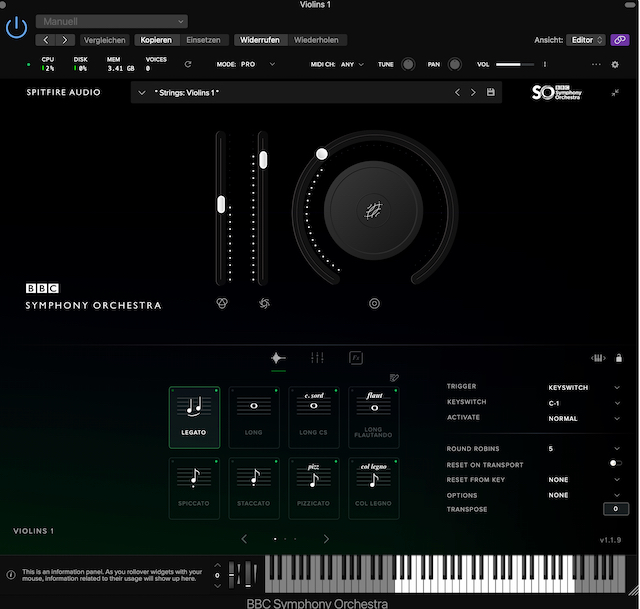The image size is (640, 609).
Task: Open the OPTIONS NONE dropdown
Action: 584,495
